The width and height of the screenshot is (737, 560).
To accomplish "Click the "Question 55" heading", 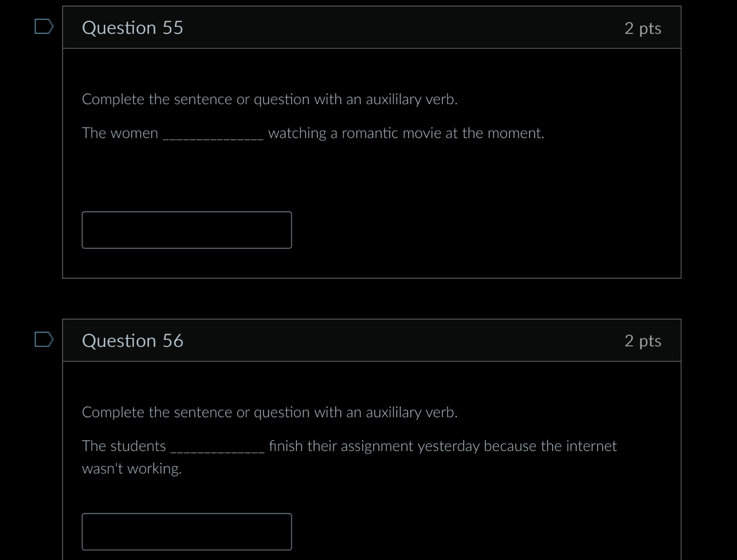I will (x=132, y=28).
